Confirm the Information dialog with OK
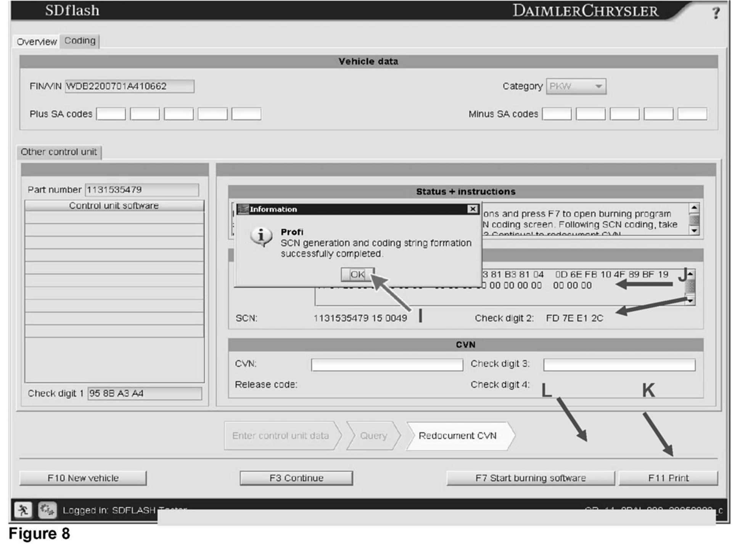The height and width of the screenshot is (556, 756). (x=357, y=274)
